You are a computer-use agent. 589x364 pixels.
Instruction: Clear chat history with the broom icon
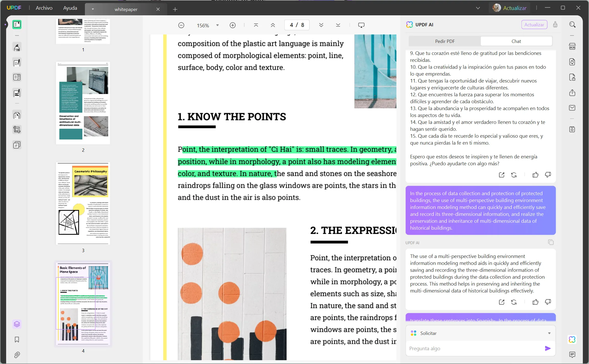pyautogui.click(x=555, y=25)
